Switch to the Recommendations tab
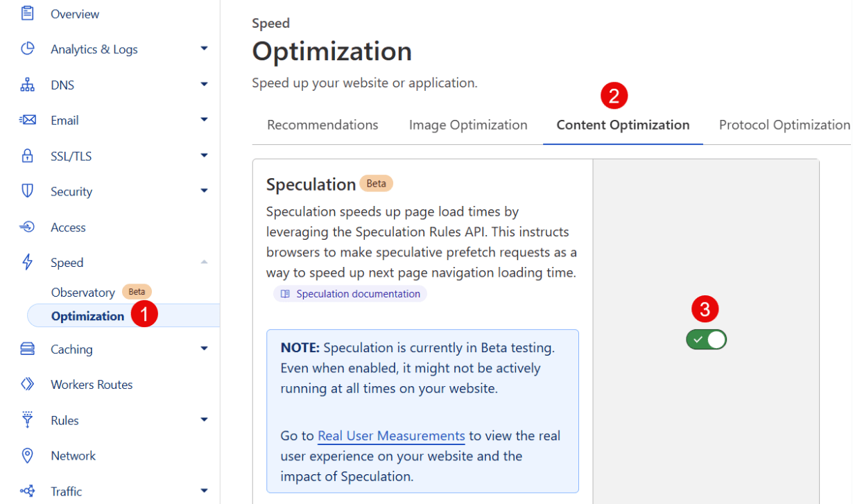Screen dimensions: 853x504 (322, 125)
